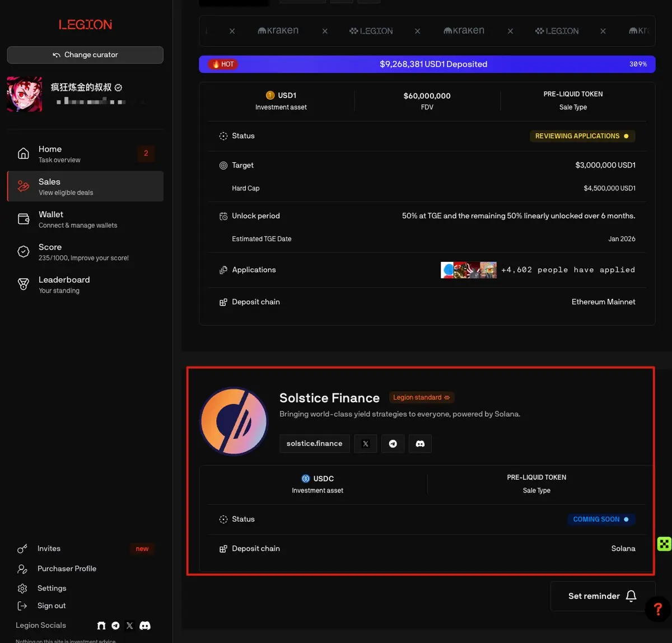
Task: Open the red question mark help button
Action: [658, 609]
